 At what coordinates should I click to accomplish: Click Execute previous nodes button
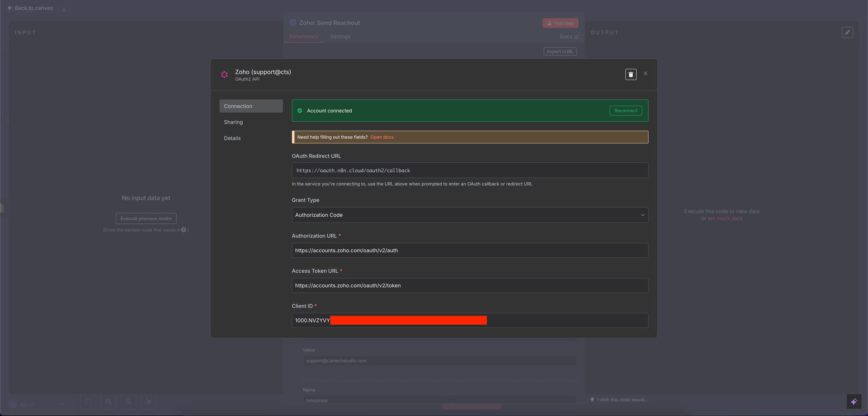coord(146,218)
